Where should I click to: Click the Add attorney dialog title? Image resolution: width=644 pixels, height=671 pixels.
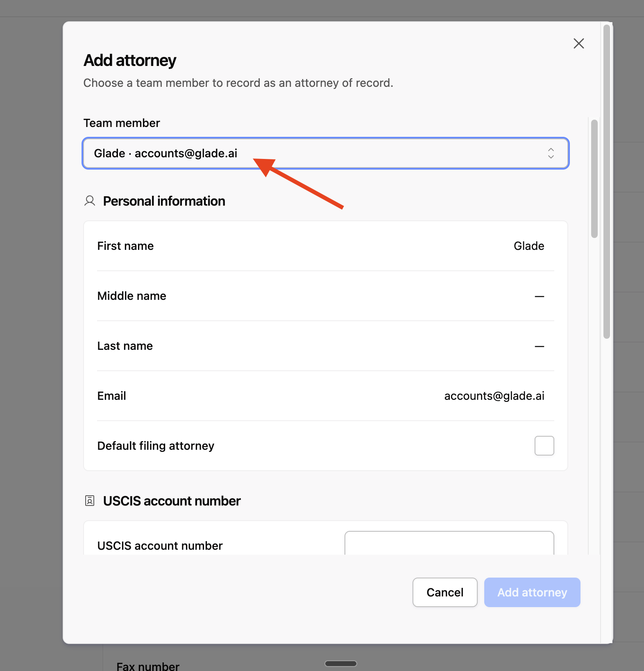click(130, 60)
